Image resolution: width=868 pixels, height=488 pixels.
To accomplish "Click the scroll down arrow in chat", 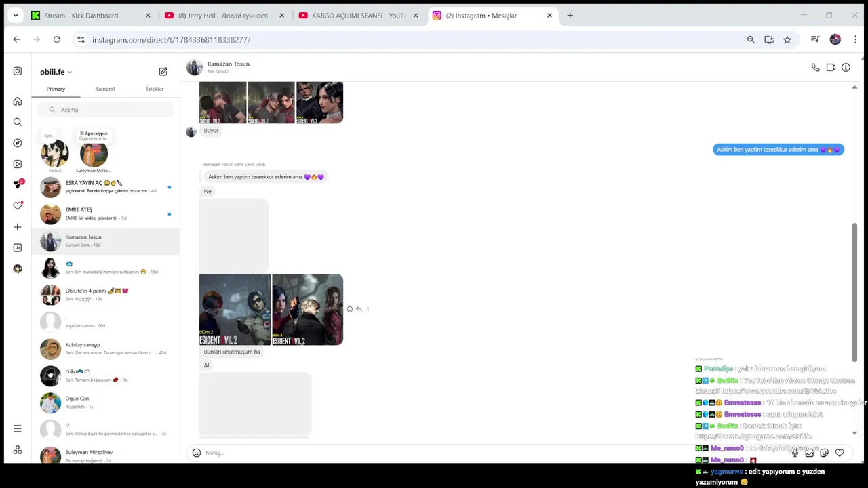I will (x=854, y=433).
